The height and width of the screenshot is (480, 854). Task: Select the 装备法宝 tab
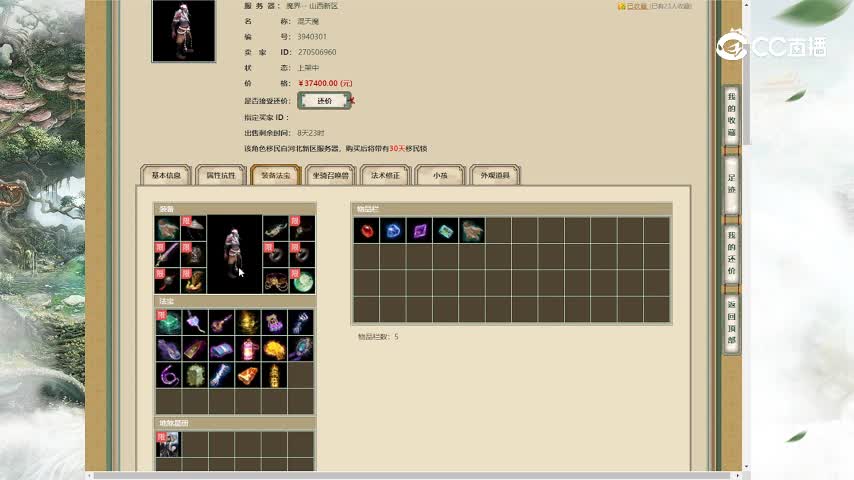[276, 175]
